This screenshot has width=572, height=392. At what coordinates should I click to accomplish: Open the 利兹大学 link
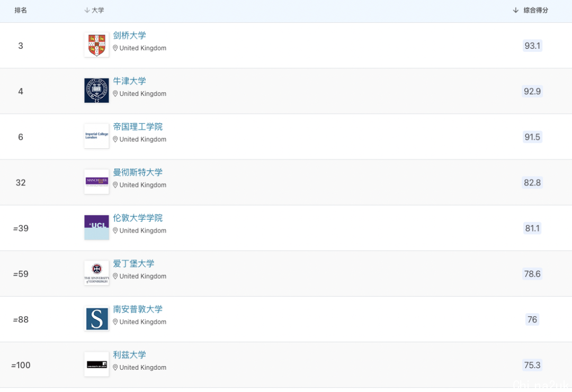coord(130,355)
